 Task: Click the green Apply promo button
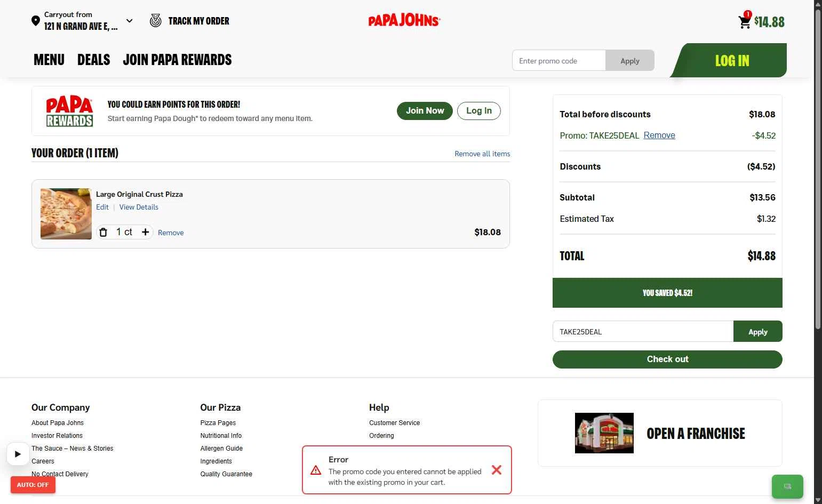click(x=757, y=331)
